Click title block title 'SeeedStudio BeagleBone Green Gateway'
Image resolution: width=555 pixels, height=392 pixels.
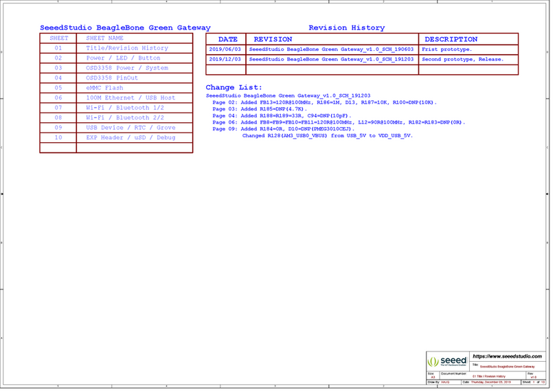(x=507, y=367)
